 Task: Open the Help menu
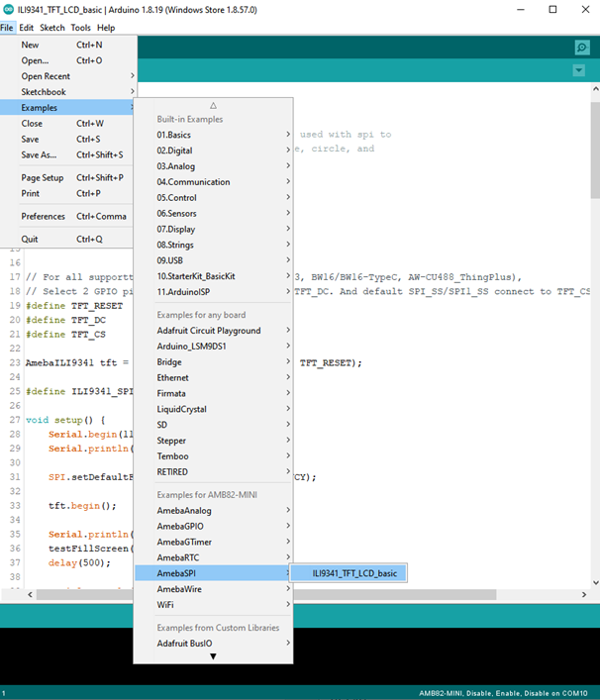(x=105, y=28)
